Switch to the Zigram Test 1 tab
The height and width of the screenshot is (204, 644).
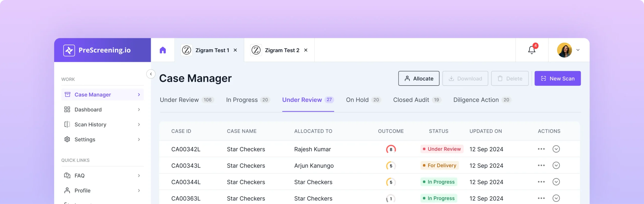(209, 50)
